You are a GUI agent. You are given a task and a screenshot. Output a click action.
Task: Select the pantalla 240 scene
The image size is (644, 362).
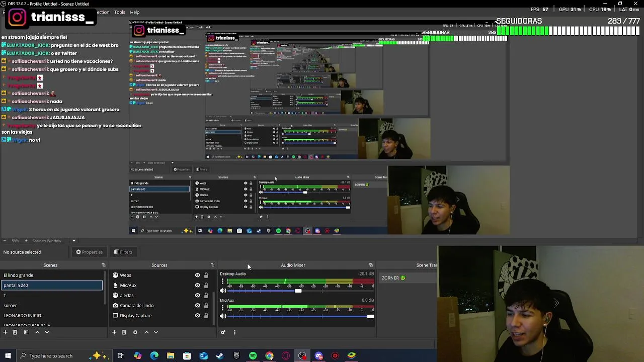[51, 285]
